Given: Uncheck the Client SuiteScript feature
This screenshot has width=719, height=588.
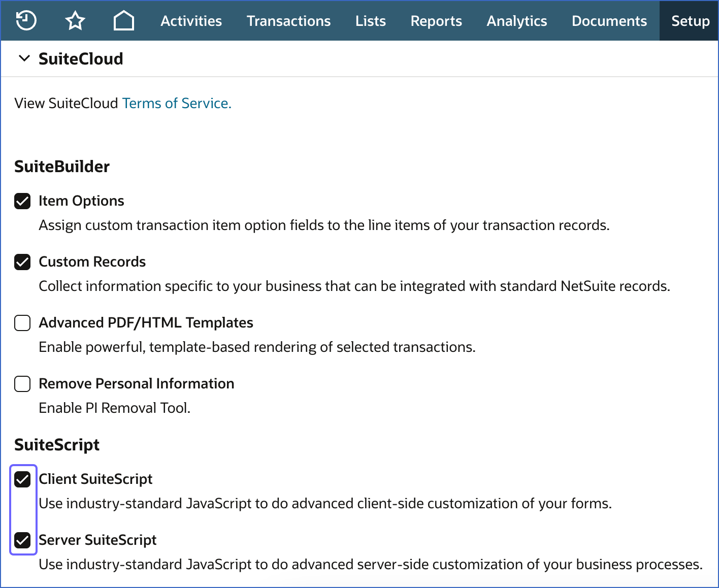Looking at the screenshot, I should [x=22, y=479].
